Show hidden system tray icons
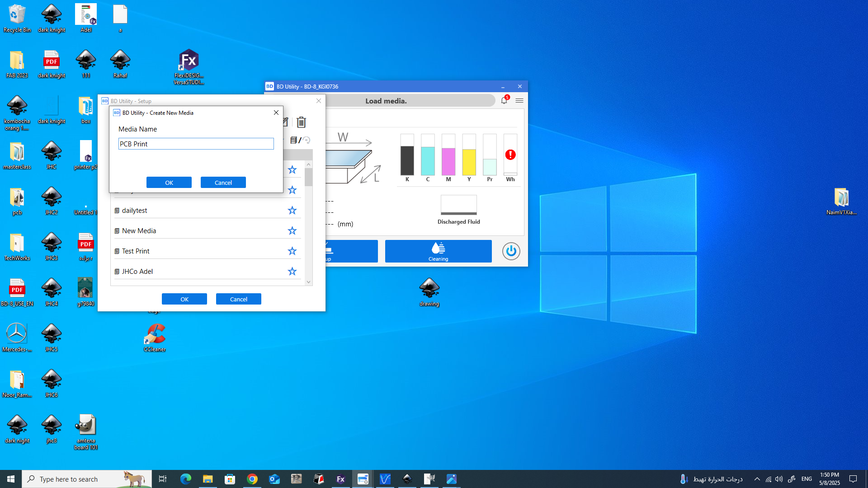The width and height of the screenshot is (868, 488). coord(757,479)
